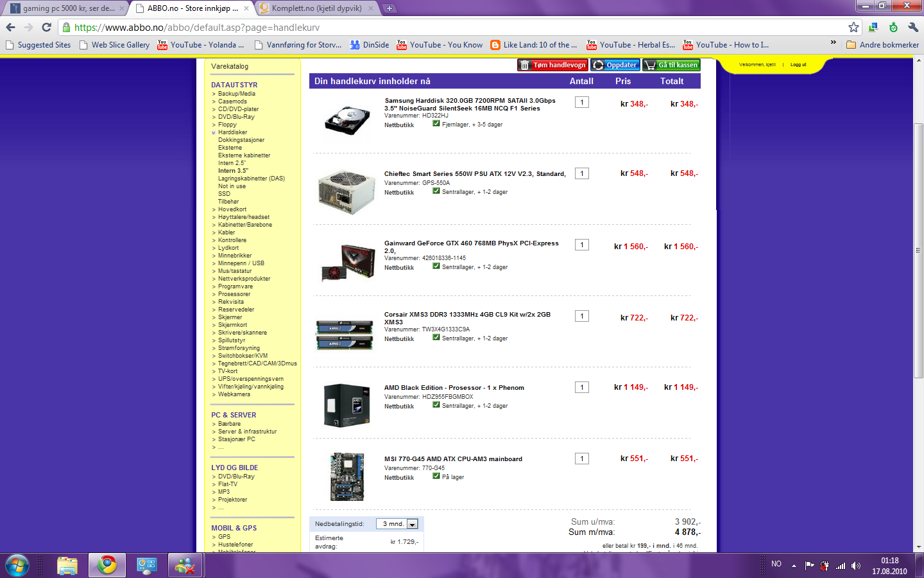Open the Web Slice Gallery bookmark
Viewport: 924px width, 578px height.
pyautogui.click(x=114, y=45)
